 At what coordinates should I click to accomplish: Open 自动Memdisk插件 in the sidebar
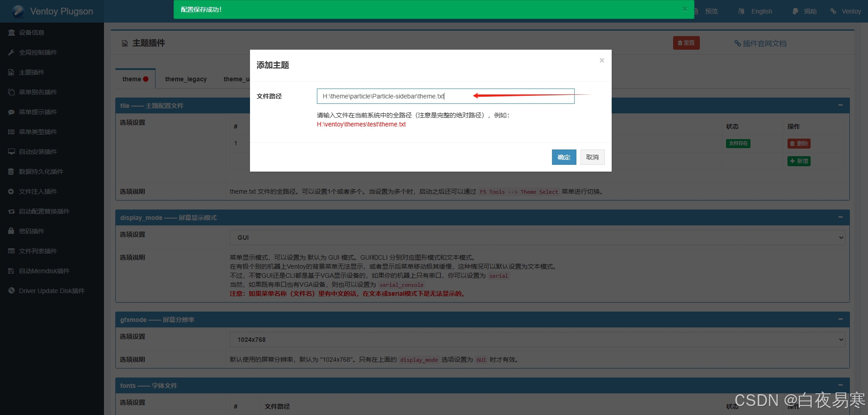pos(44,271)
